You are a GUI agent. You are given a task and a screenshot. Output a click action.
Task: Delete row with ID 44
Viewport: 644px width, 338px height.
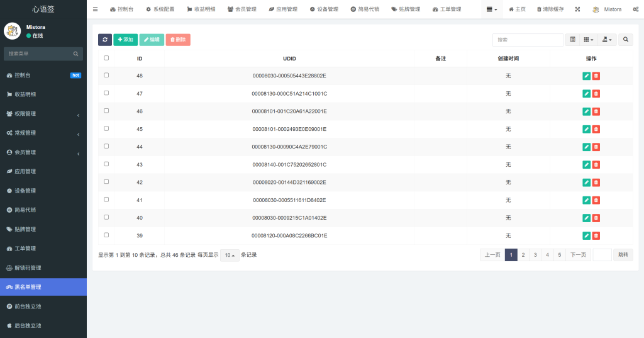(596, 147)
